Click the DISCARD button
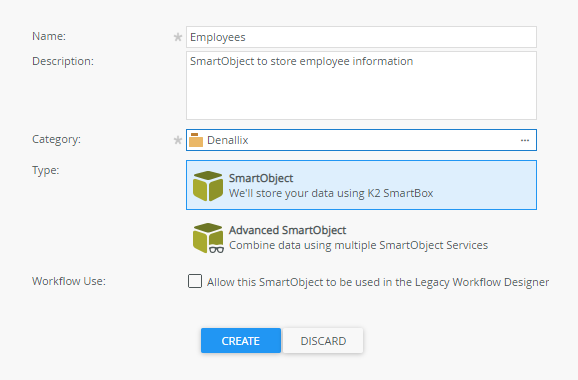 click(323, 341)
